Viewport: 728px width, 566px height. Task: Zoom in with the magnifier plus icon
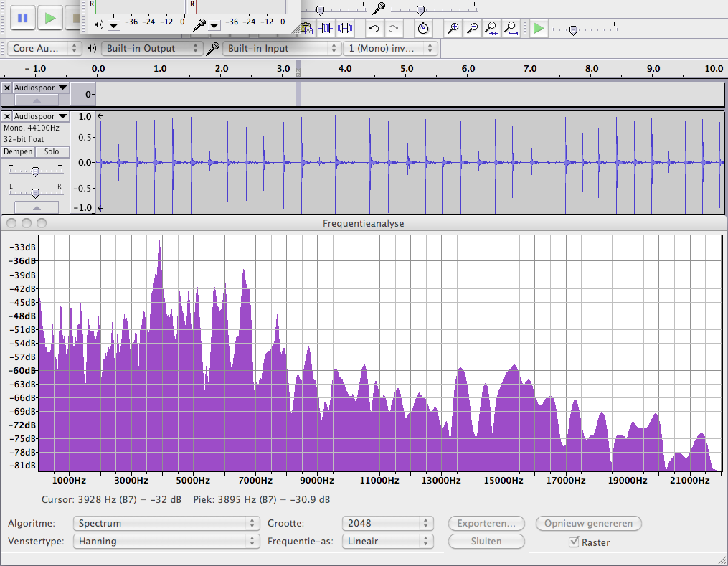coord(453,29)
